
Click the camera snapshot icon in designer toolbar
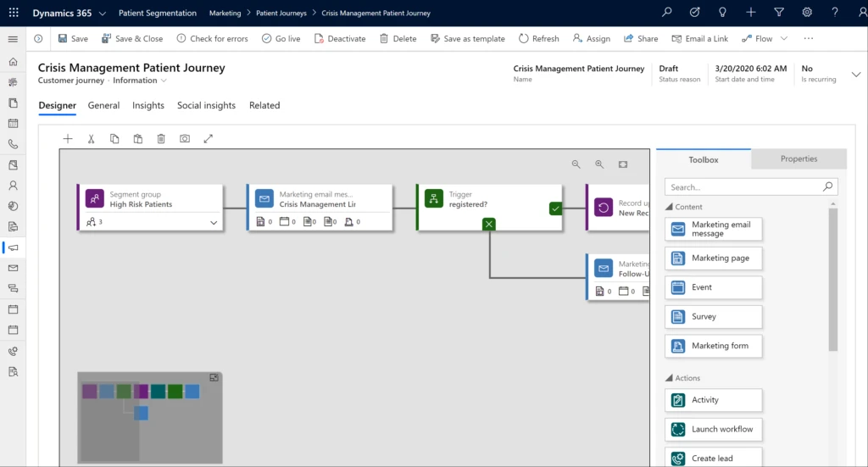pyautogui.click(x=185, y=139)
